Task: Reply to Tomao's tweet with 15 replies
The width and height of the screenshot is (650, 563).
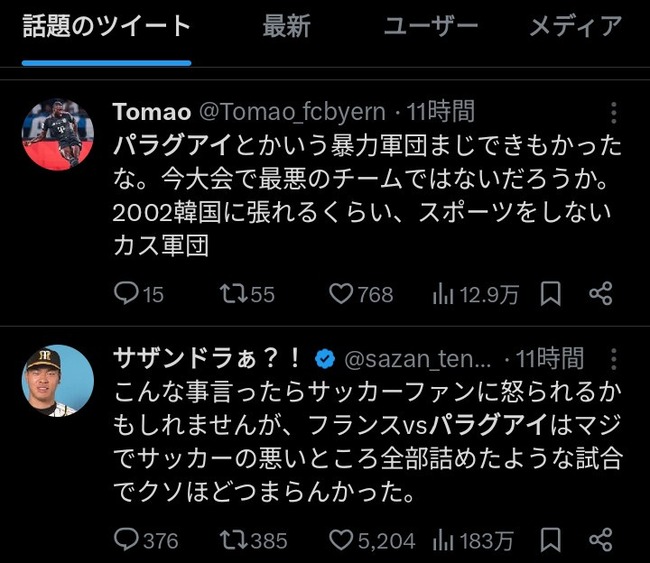Action: (x=139, y=294)
